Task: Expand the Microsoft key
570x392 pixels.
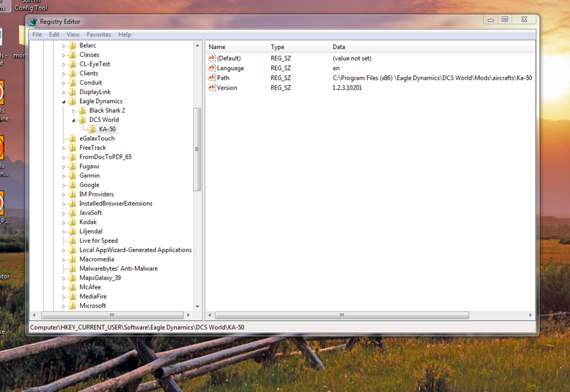Action: point(64,307)
